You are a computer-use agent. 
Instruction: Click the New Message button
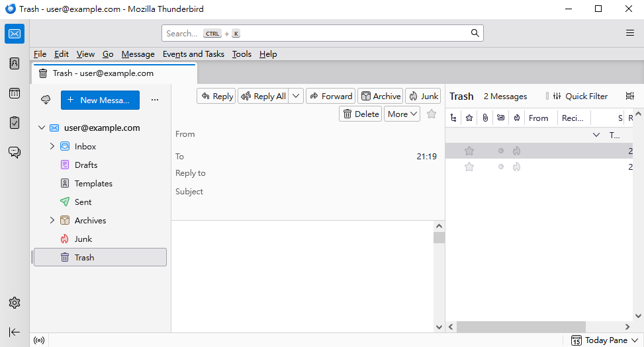click(100, 100)
